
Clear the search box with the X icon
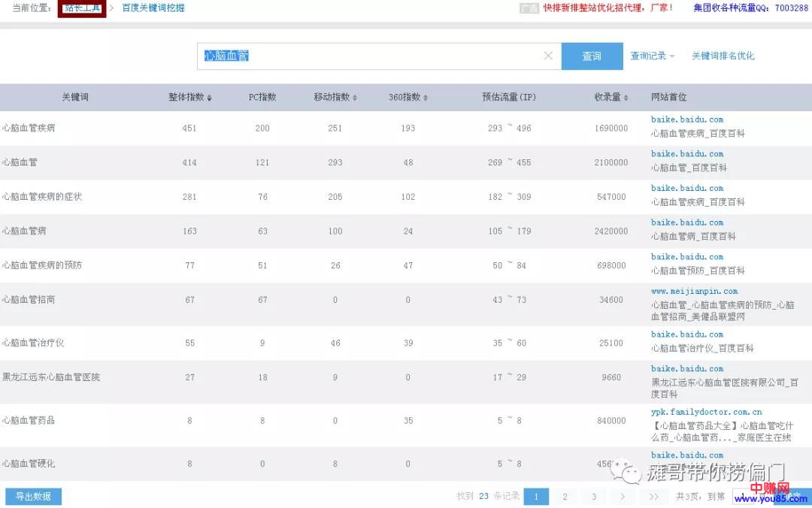548,56
